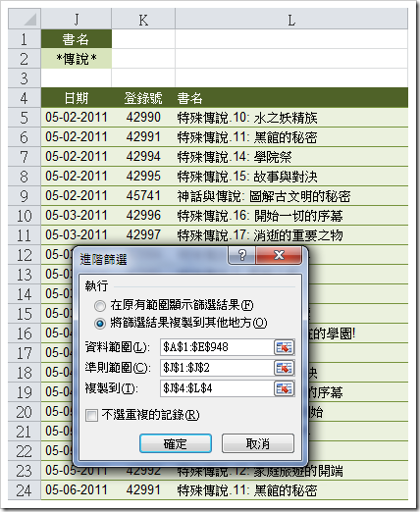Image resolution: width=420 pixels, height=512 pixels.
Task: Select the 將篩選結果複製到其他地方 radio option
Action: tap(100, 324)
